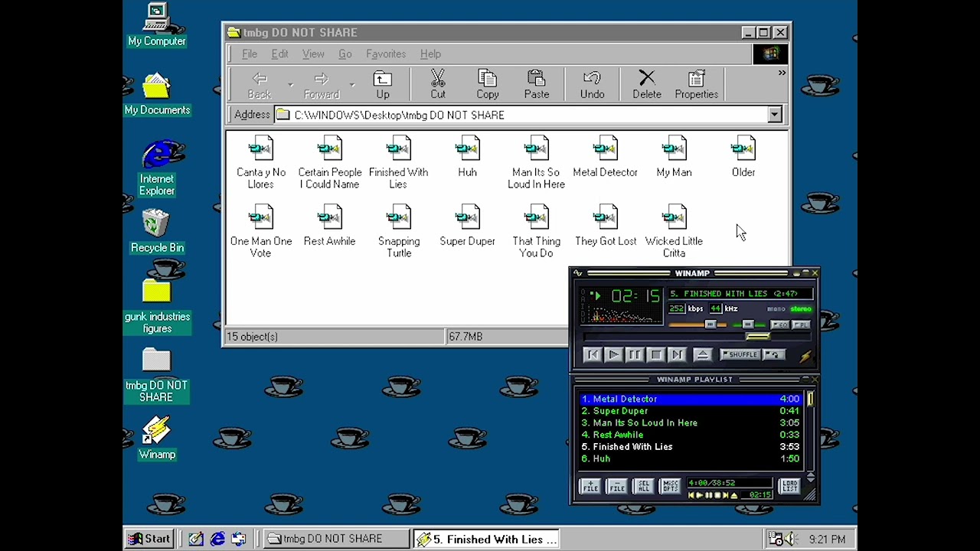
Task: Click the playlist LOAD LIST button
Action: coord(789,486)
